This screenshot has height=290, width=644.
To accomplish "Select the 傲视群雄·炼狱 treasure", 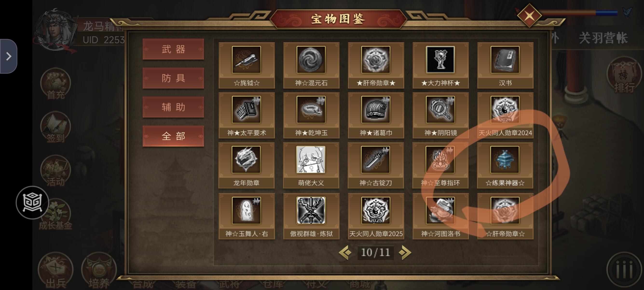I will (311, 216).
